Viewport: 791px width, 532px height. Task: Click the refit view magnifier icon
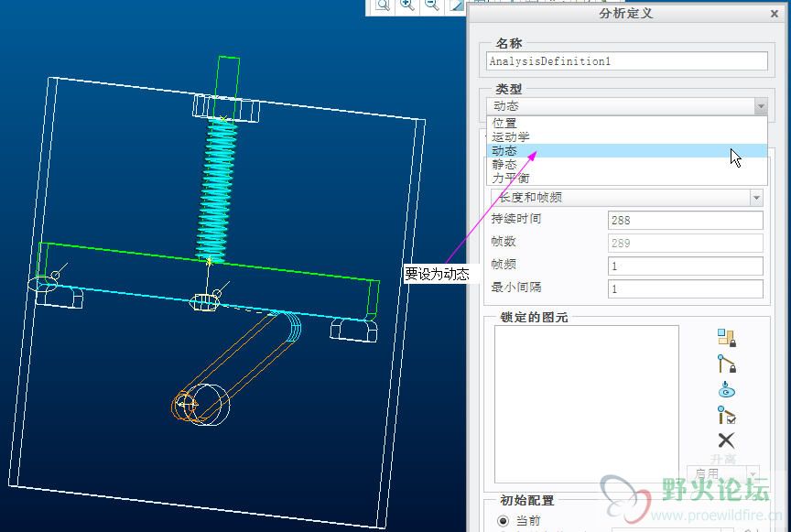383,5
